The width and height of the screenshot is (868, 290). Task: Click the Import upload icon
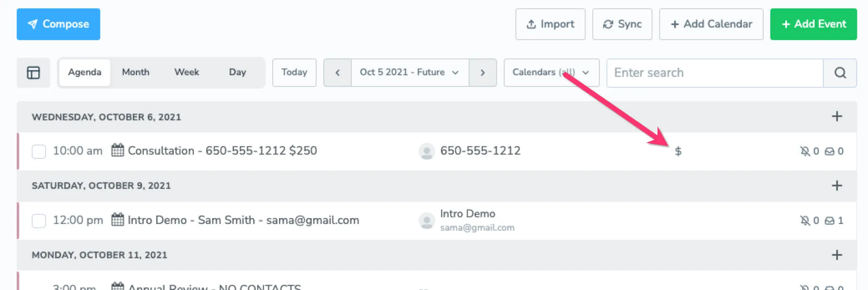click(531, 24)
